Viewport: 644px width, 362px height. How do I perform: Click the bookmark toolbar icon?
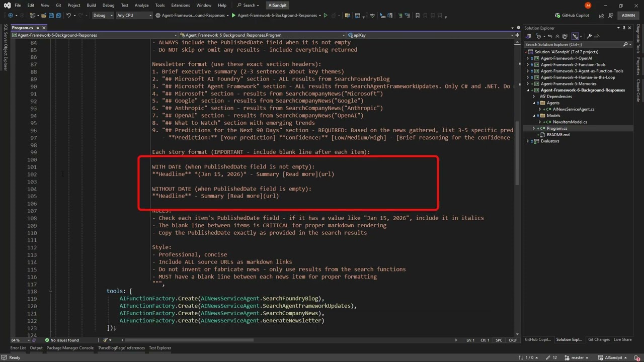point(417,16)
